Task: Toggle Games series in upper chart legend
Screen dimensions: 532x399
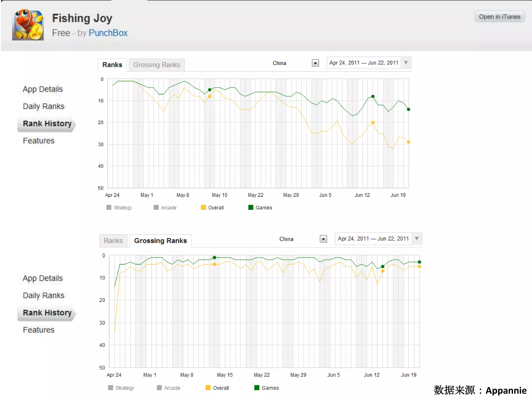Action: tap(260, 208)
